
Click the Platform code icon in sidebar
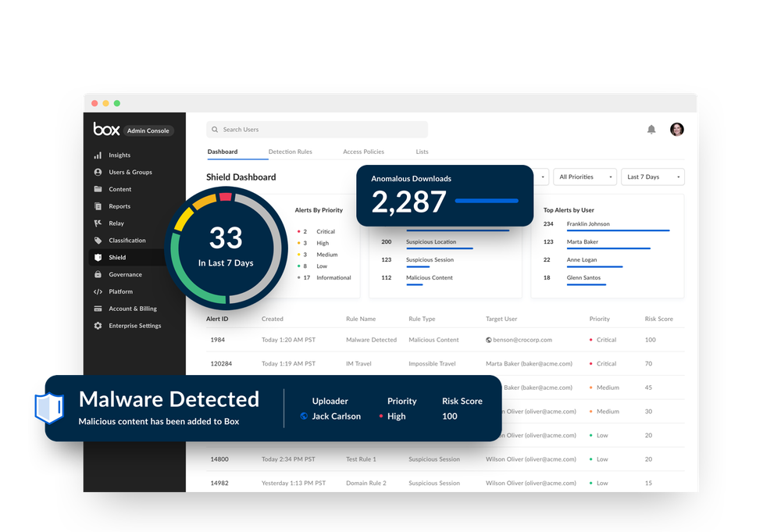coord(96,291)
